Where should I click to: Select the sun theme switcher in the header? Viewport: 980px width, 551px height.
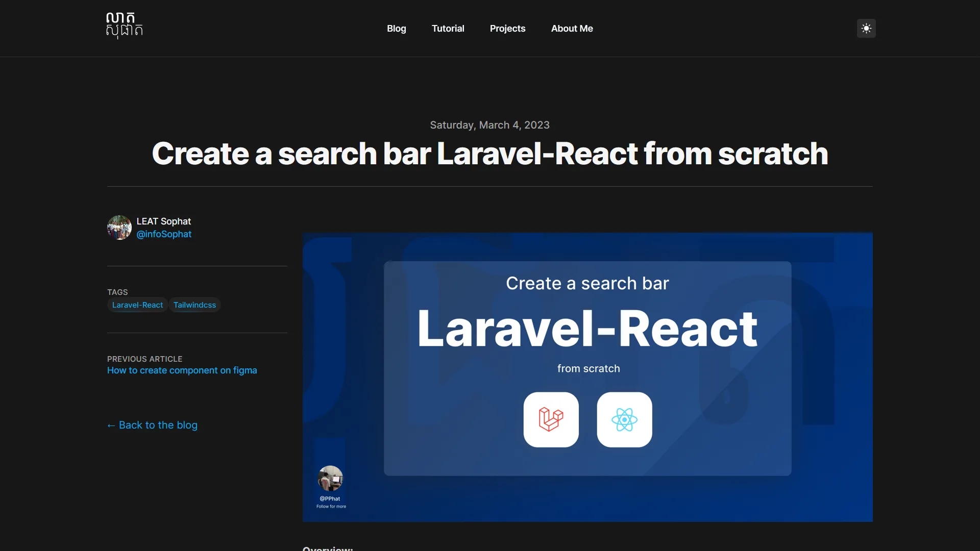866,28
